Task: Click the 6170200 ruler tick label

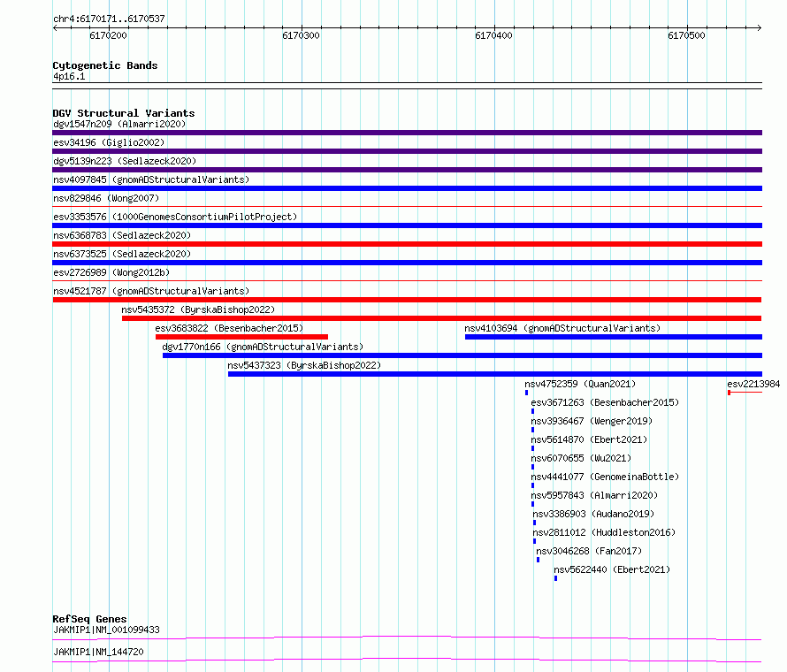Action: pos(108,35)
